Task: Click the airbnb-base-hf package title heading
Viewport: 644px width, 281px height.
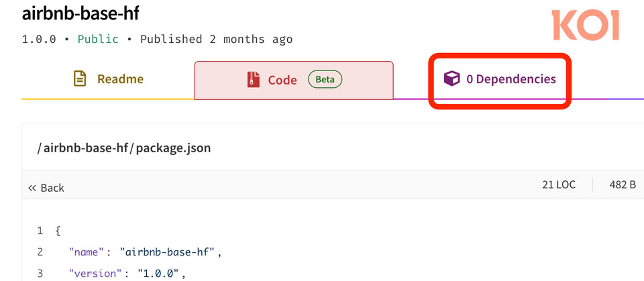Action: [80, 13]
